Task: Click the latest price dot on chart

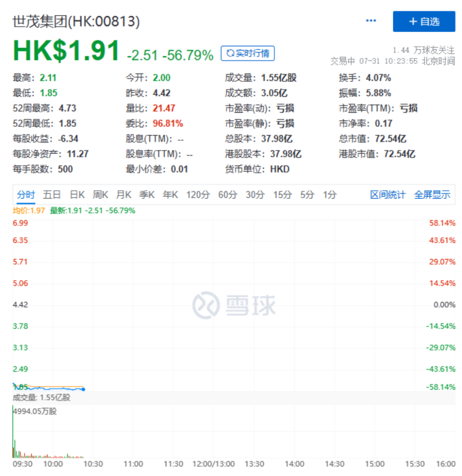Action: pos(83,389)
